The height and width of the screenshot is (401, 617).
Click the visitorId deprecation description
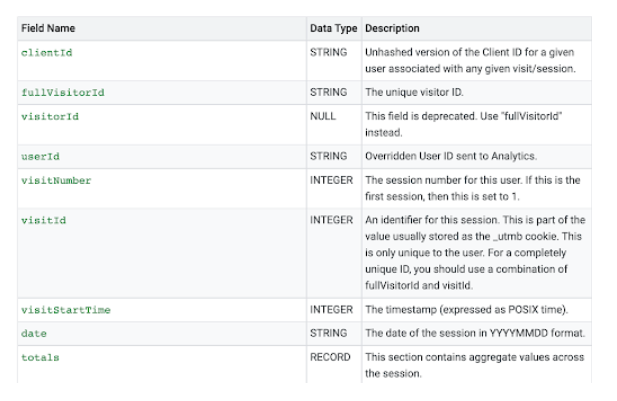pos(468,124)
